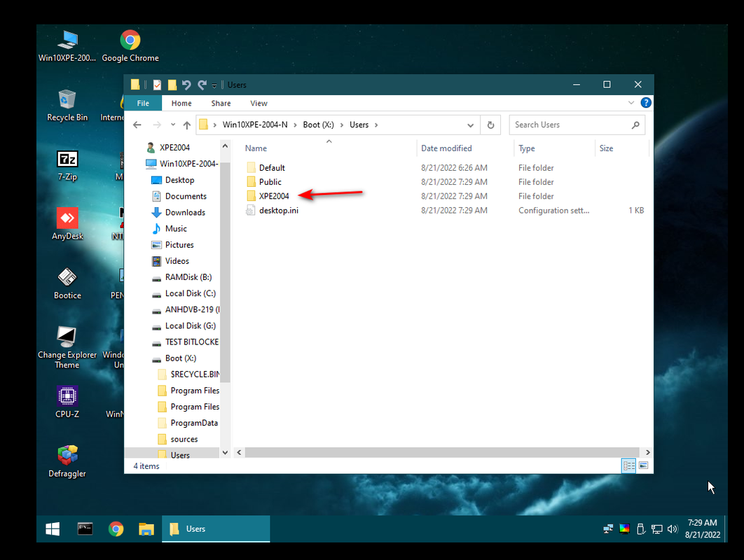Image resolution: width=744 pixels, height=560 pixels.
Task: Sort by the Date modified column header
Action: pyautogui.click(x=446, y=148)
